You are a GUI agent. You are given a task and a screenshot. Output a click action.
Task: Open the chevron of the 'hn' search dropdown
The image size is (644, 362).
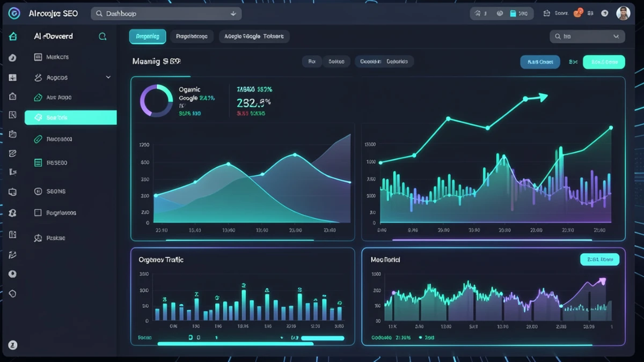click(x=616, y=36)
